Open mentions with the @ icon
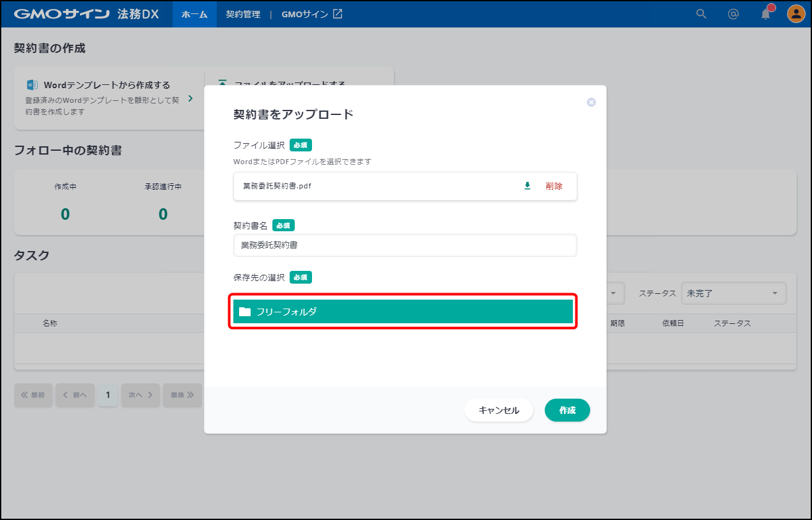Screen dimensions: 812x520 (x=733, y=14)
